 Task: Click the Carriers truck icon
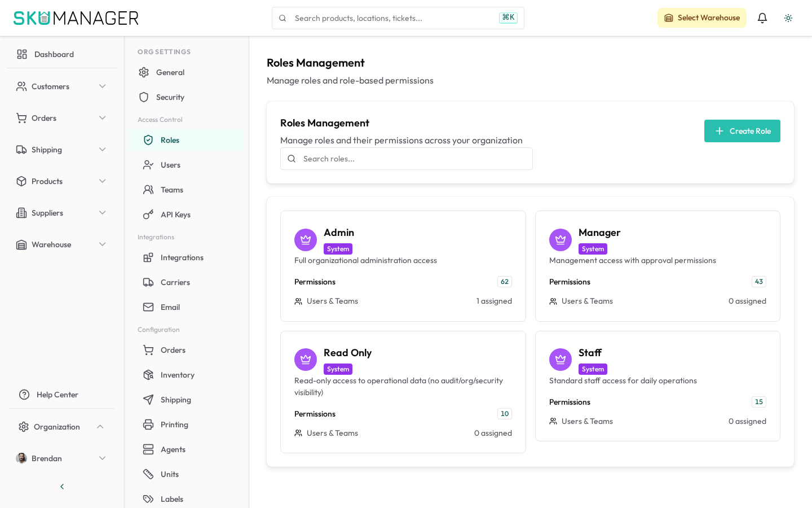point(148,282)
